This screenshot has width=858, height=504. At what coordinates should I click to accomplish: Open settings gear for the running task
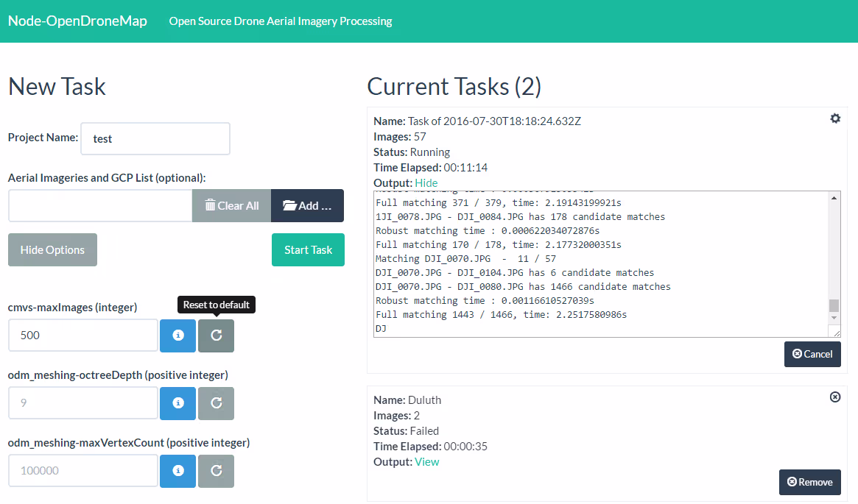(835, 118)
